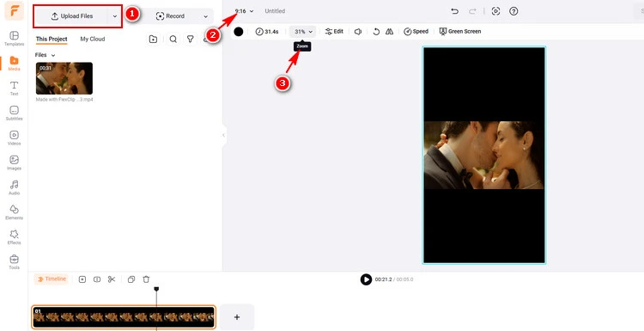Viewport: 644px width, 331px height.
Task: Open the Speed control
Action: tap(416, 32)
